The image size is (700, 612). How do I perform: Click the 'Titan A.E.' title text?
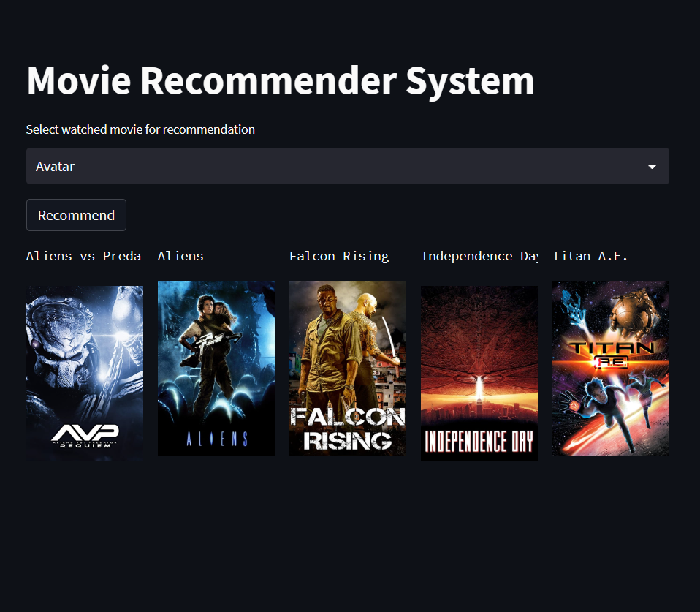pos(590,256)
